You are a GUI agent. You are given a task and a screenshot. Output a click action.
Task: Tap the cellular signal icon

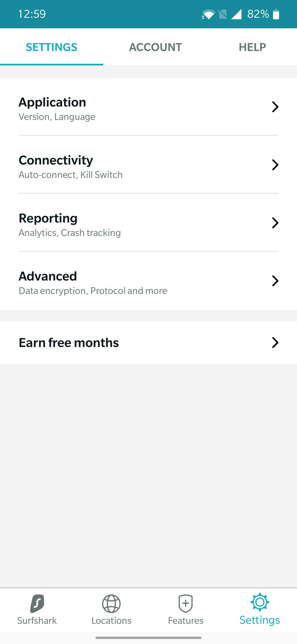(236, 14)
